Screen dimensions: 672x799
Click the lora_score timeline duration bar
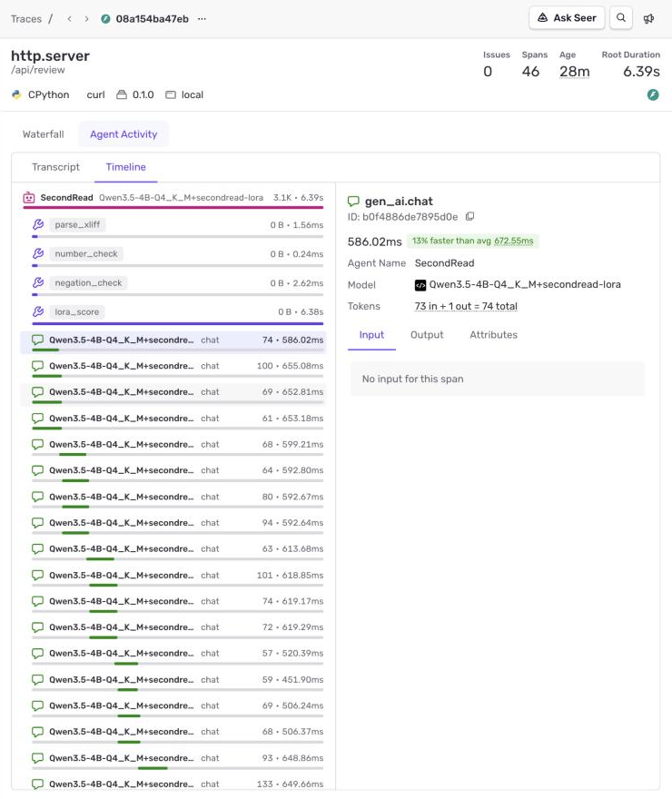click(177, 323)
